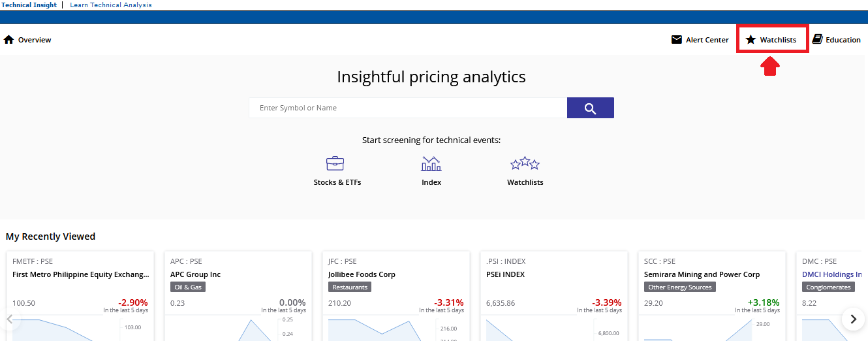This screenshot has height=341, width=868.
Task: Click Watchlists label under screening options
Action: (525, 182)
